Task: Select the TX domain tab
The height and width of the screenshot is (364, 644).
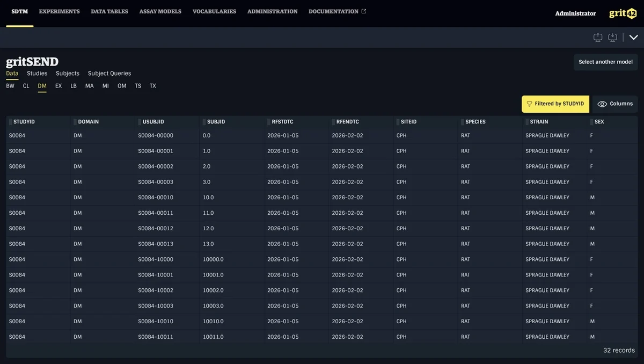Action: (x=153, y=86)
